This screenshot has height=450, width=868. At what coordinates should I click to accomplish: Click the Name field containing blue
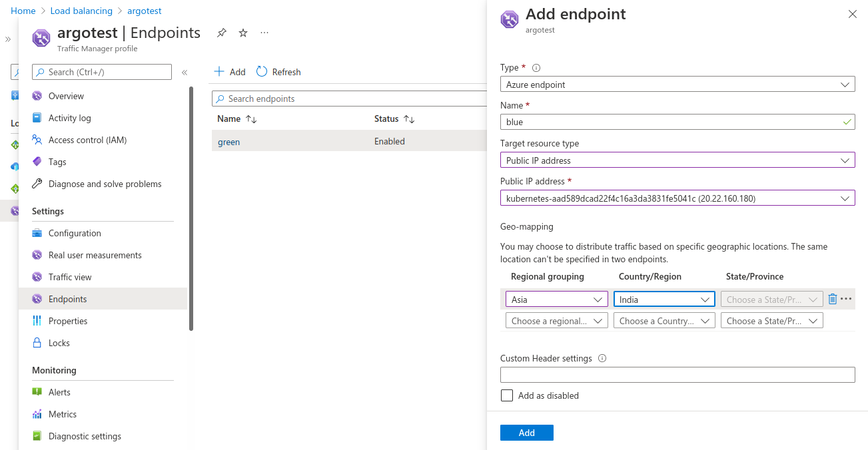[x=677, y=122]
